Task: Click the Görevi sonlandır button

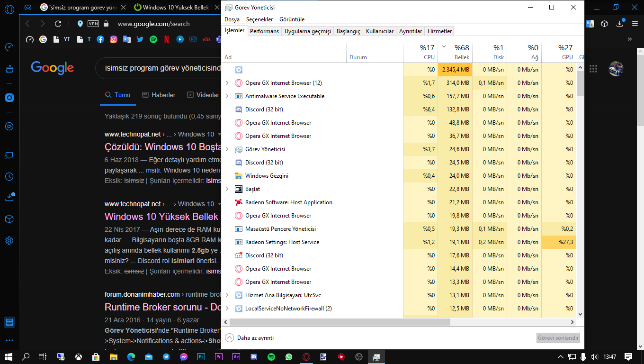Action: [x=558, y=338]
